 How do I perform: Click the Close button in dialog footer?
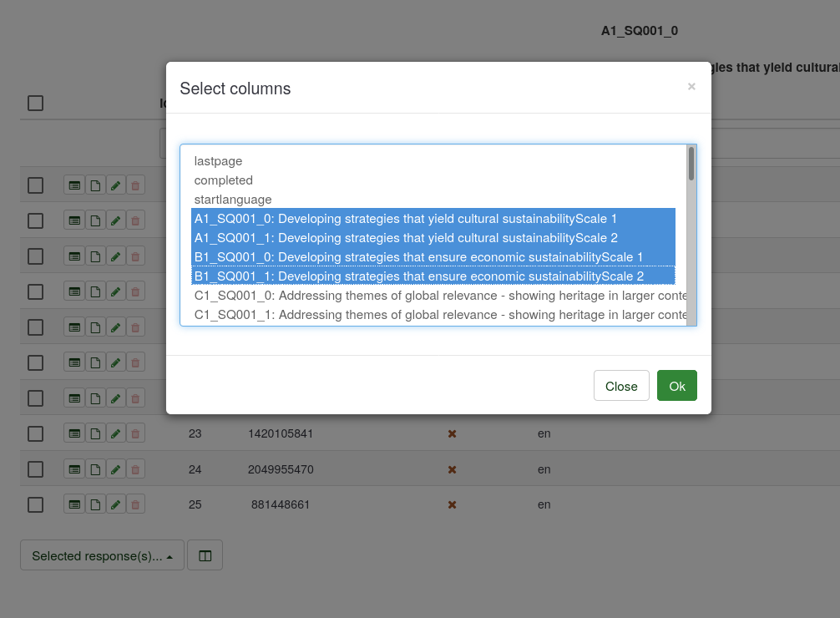[621, 386]
